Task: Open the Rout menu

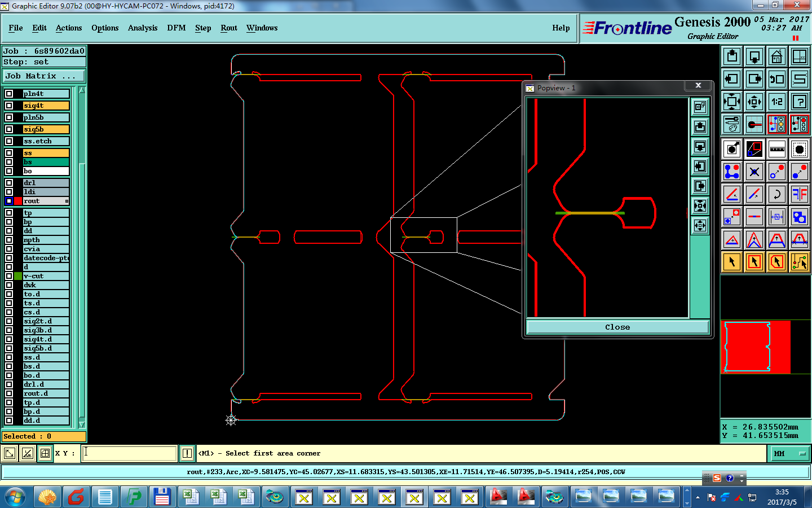Action: click(x=229, y=28)
